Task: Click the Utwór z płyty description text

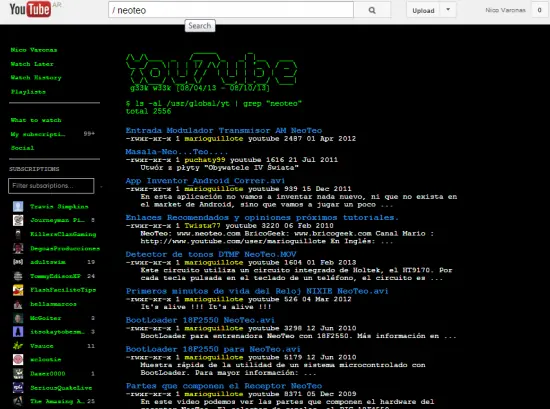Action: pyautogui.click(x=220, y=168)
